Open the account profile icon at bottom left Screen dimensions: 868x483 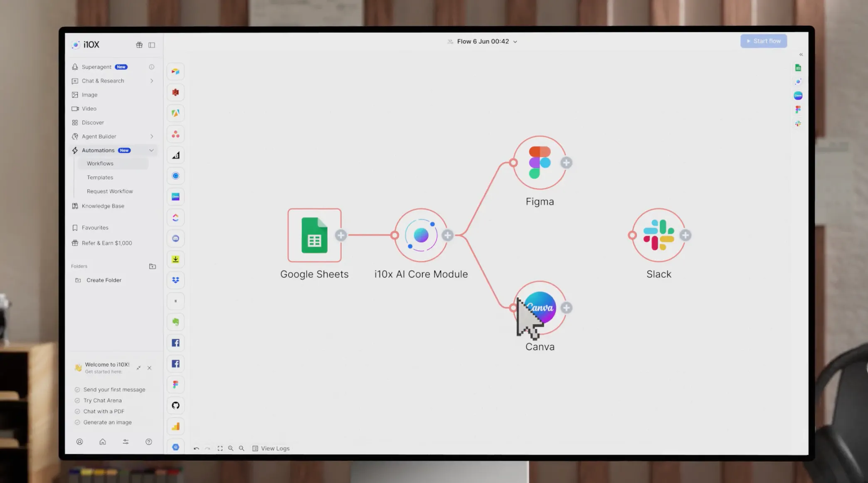(79, 442)
